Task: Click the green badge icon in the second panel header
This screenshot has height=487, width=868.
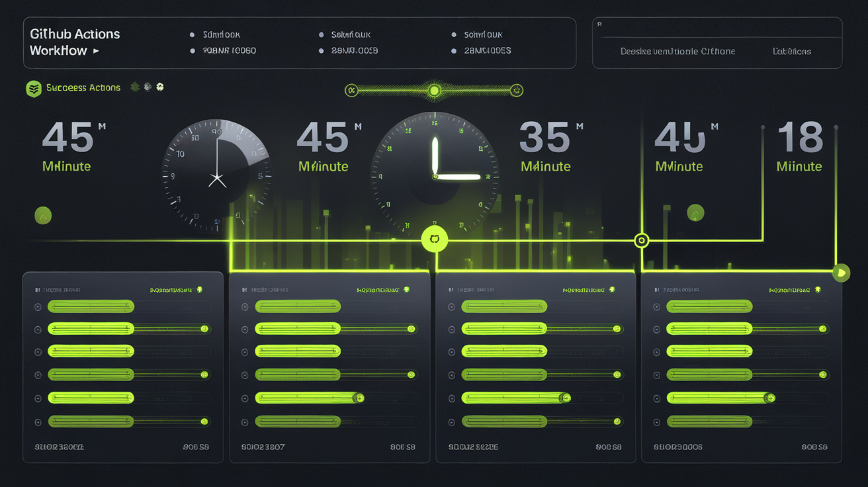Action: coord(406,290)
